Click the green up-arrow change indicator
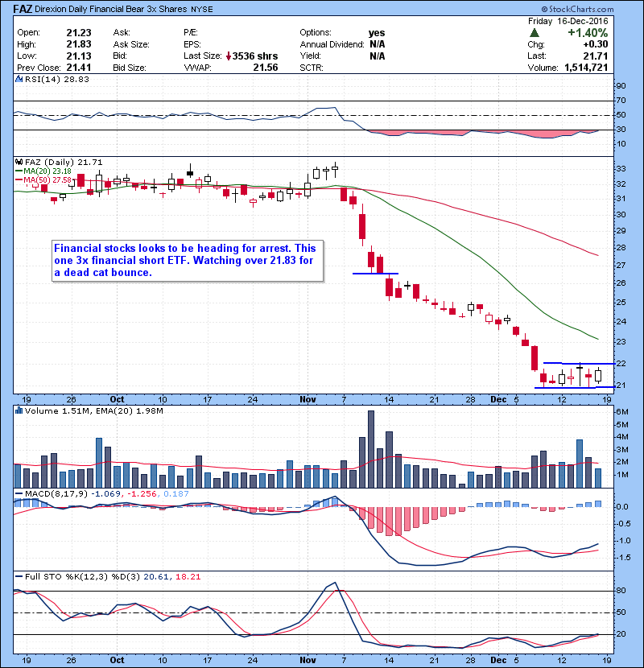This screenshot has width=644, height=668. [x=535, y=33]
